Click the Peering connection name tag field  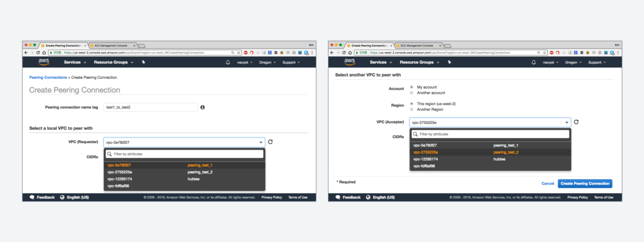150,107
